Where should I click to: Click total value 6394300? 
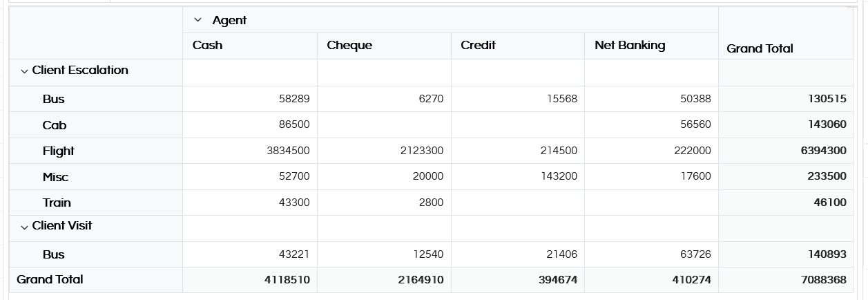click(824, 151)
